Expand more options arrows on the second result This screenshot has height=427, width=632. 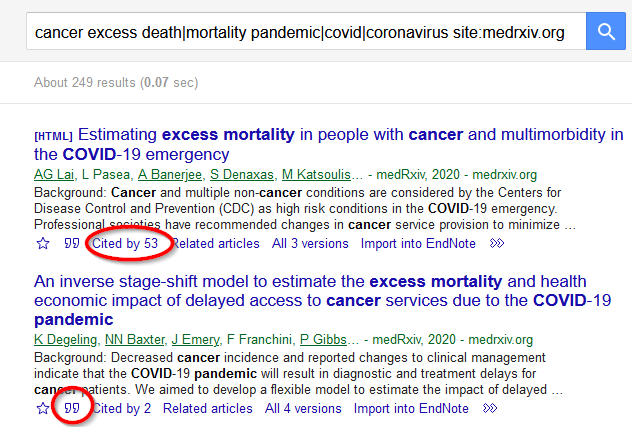pyautogui.click(x=490, y=408)
